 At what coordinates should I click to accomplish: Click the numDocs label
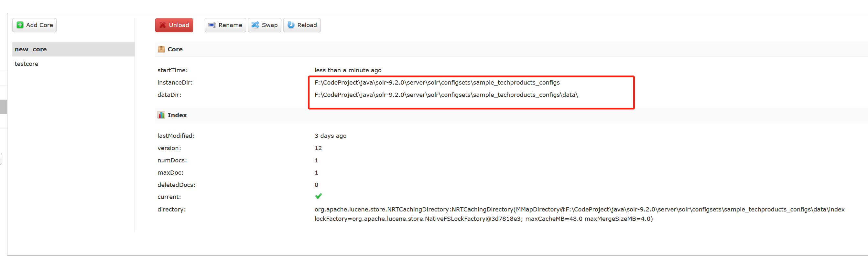point(172,160)
